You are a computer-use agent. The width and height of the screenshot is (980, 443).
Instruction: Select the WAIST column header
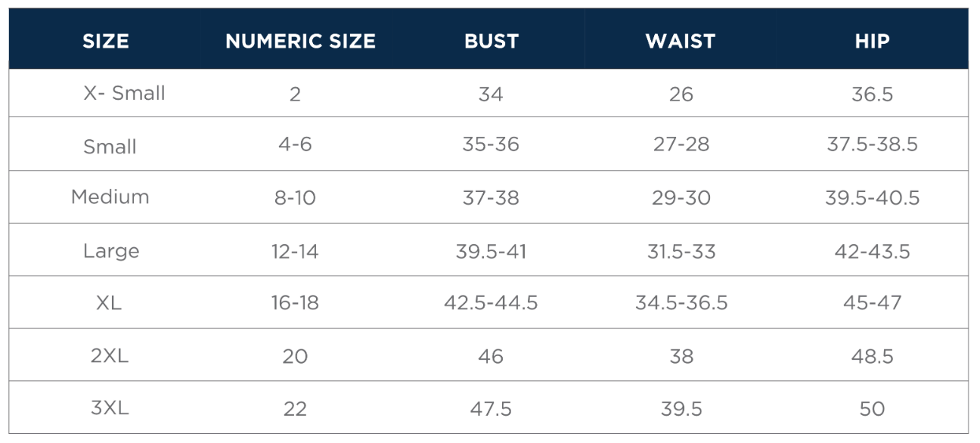click(681, 41)
